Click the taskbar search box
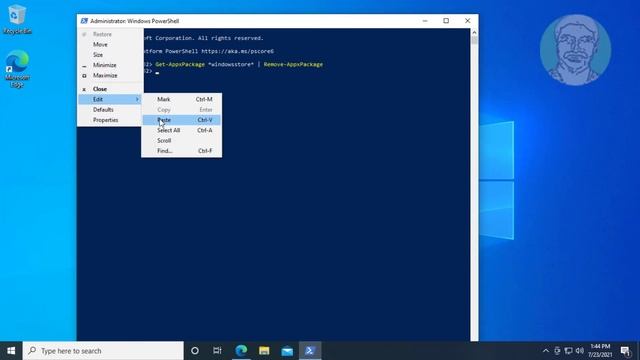Screen dimensions: 640x360 pos(103,351)
